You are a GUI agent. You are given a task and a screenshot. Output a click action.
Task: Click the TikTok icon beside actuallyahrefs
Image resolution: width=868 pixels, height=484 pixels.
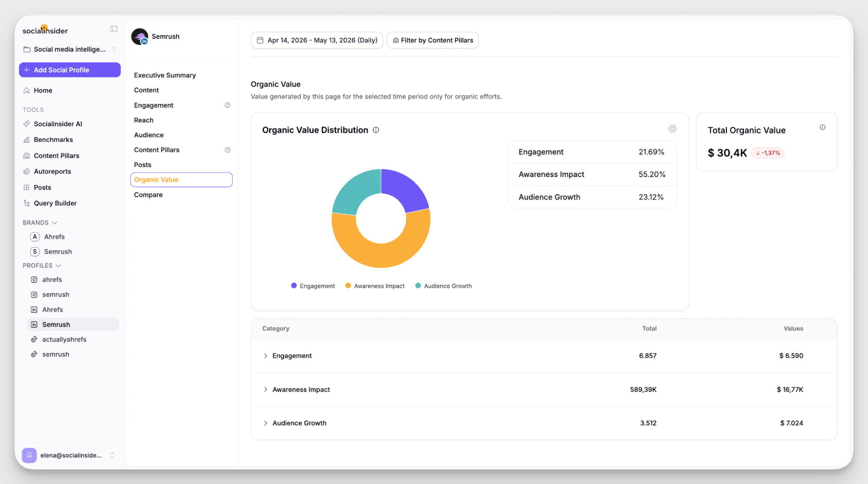tap(34, 339)
